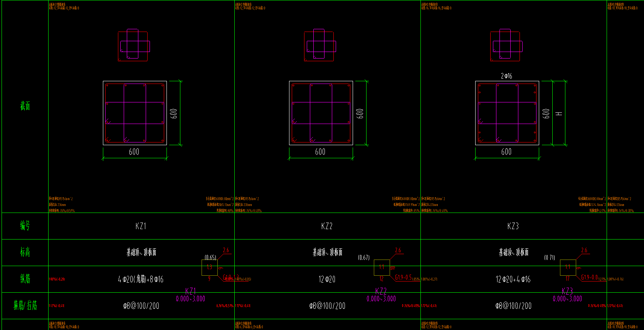
Task: Click the red '9' below the KZ1 yellow box
Action: point(209,279)
